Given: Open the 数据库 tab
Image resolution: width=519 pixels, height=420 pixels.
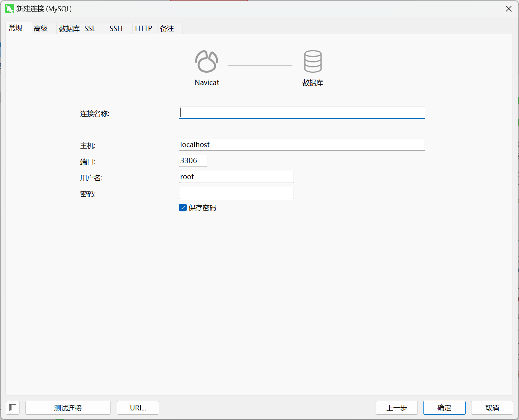Looking at the screenshot, I should [69, 28].
